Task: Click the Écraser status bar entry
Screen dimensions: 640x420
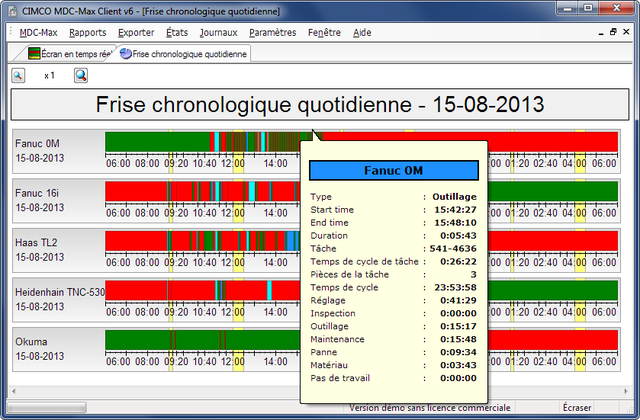Action: pyautogui.click(x=577, y=407)
